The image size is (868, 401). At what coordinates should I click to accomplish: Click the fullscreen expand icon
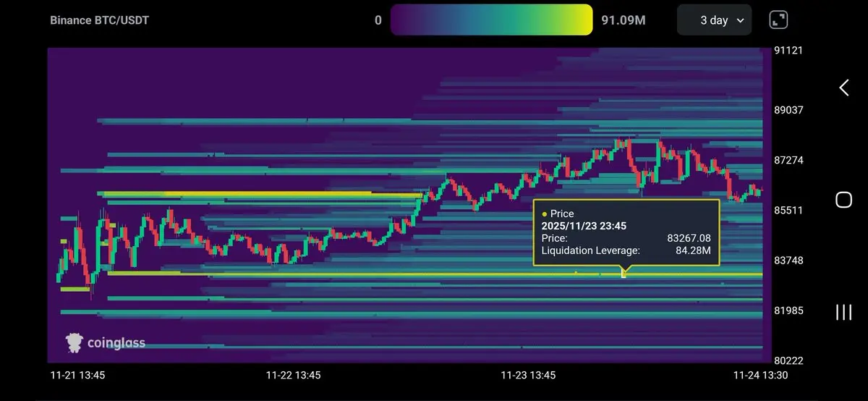(778, 20)
